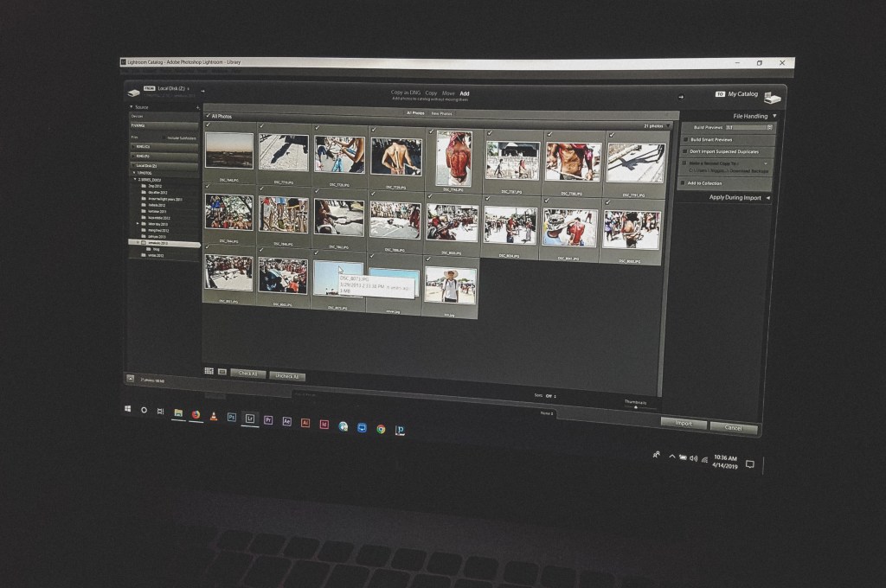The width and height of the screenshot is (886, 588).
Task: Click the My Catalog destination drive icon
Action: tap(773, 98)
